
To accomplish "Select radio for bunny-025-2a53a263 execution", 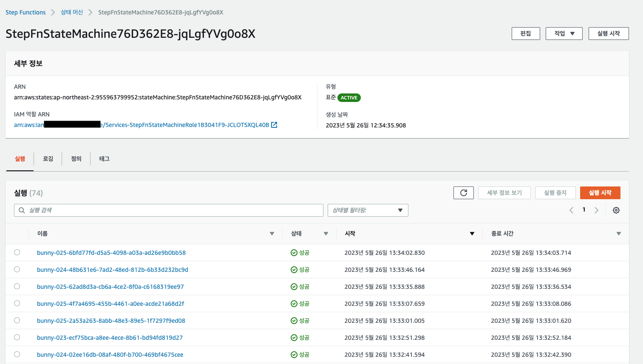I will pyautogui.click(x=17, y=320).
